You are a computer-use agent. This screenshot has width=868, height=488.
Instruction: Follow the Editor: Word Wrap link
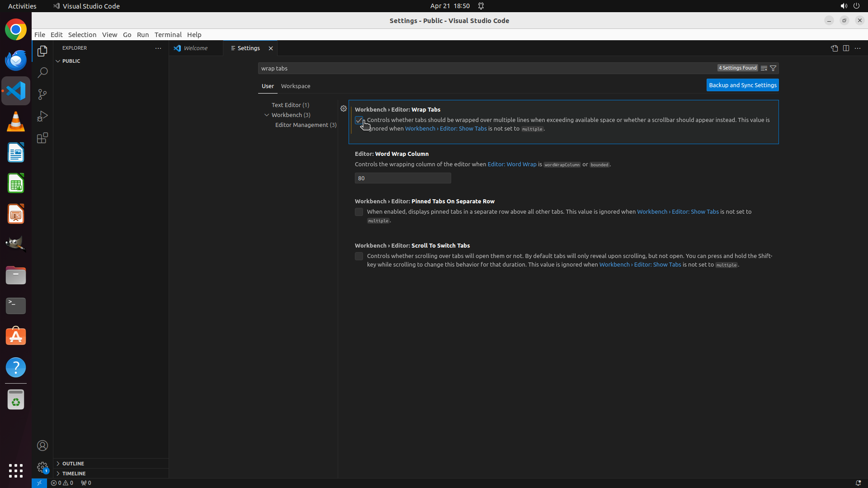pyautogui.click(x=512, y=164)
